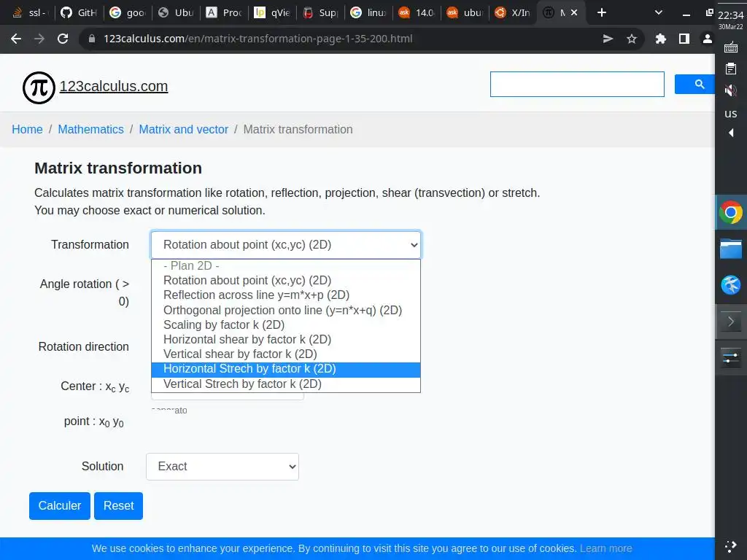
Task: Open the cookies Learn more link
Action: [x=606, y=548]
